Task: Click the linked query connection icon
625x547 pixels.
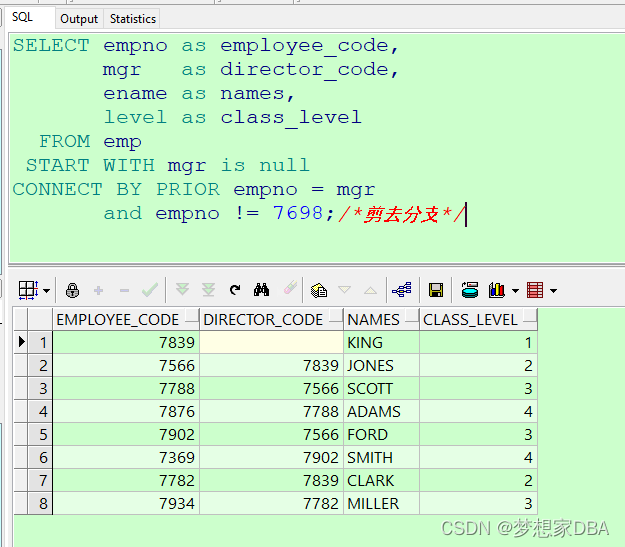Action: coord(402,289)
